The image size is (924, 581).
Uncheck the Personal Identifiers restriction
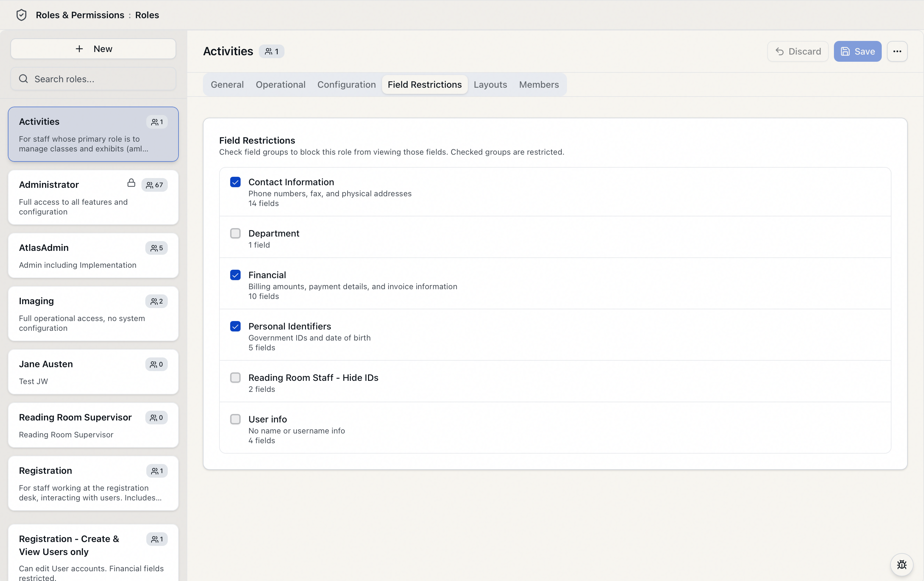235,326
